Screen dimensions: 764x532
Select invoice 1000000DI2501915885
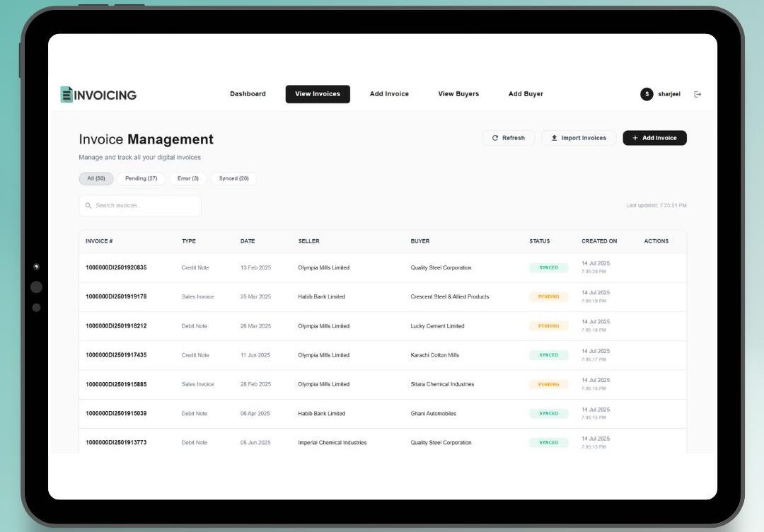point(116,384)
